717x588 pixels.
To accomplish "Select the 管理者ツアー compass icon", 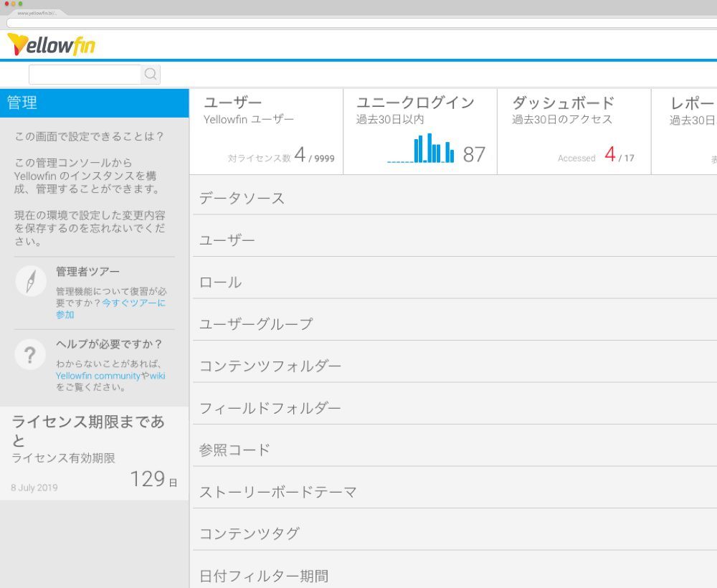I will click(30, 283).
